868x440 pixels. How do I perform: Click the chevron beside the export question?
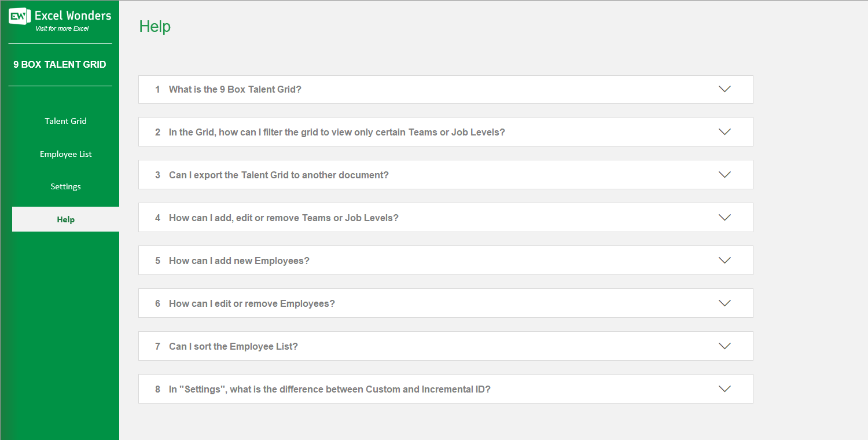(724, 175)
